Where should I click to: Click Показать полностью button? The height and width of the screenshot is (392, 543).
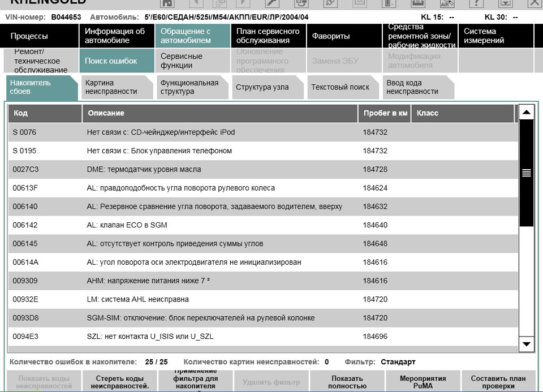point(347,382)
